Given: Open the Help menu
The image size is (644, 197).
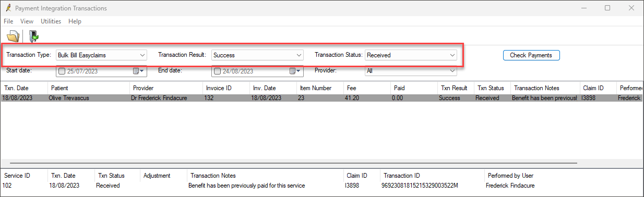Looking at the screenshot, I should point(75,21).
